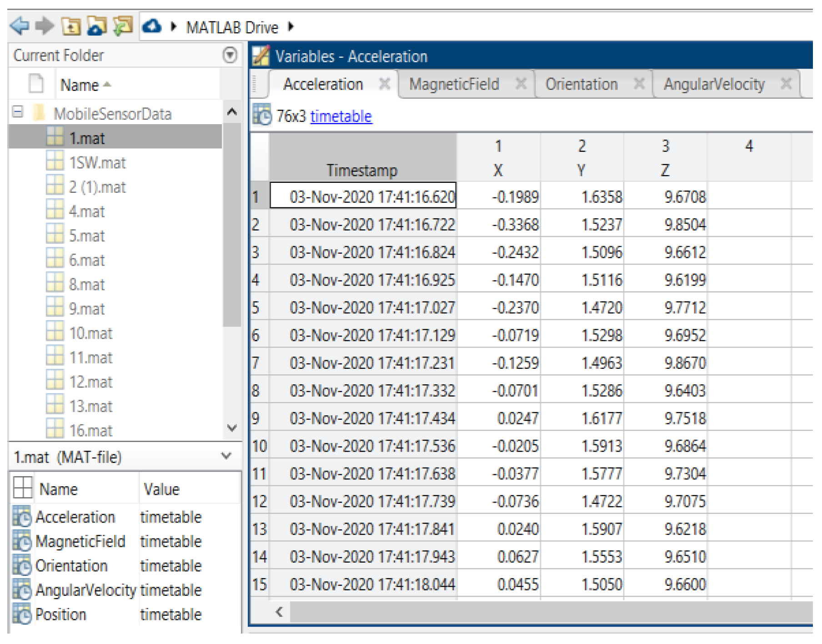822x644 pixels.
Task: Click the Up One Level folder icon
Action: point(71,26)
